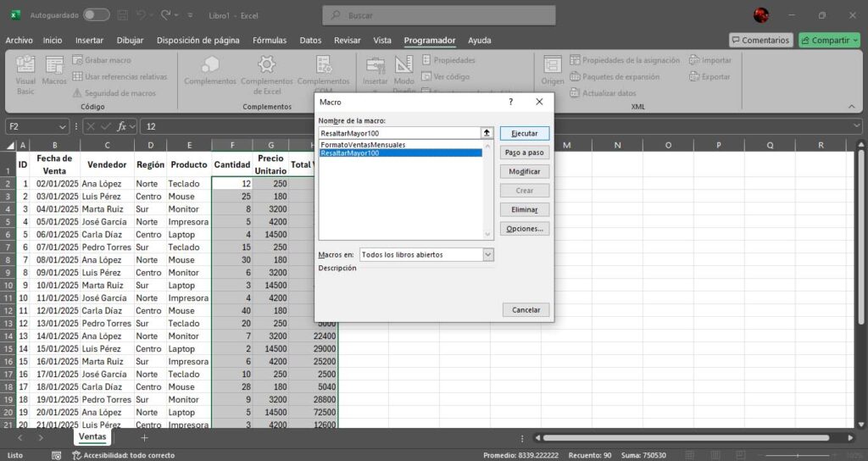
Task: Open Complementos de Excel
Action: point(267,75)
